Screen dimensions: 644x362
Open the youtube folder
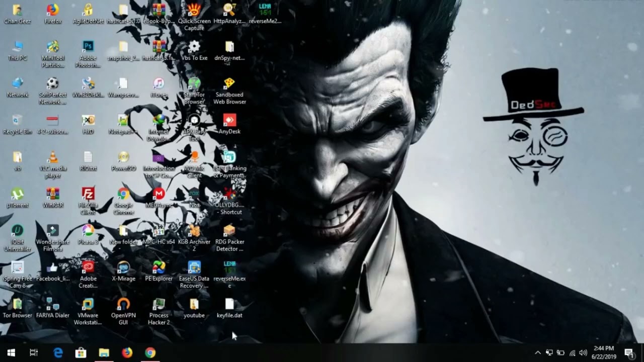194,308
